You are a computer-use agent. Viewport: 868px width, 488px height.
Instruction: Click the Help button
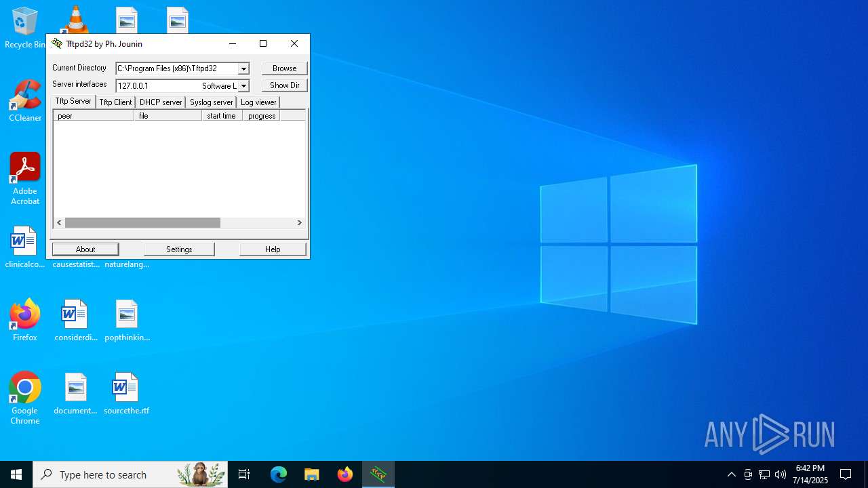coord(273,249)
